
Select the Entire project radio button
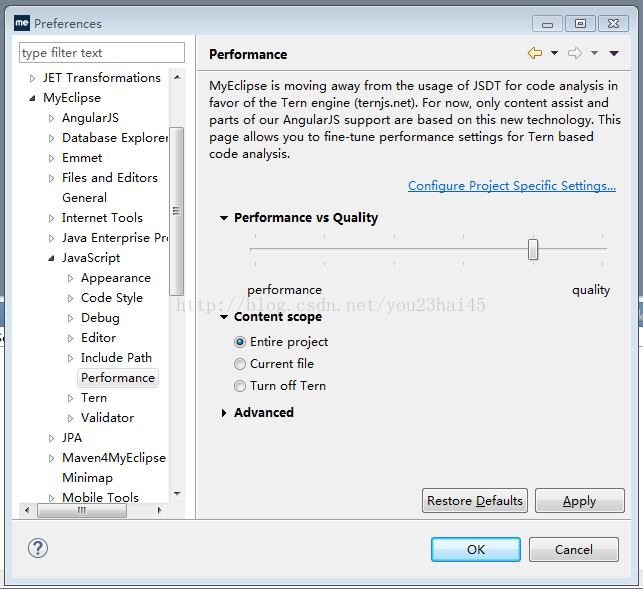240,342
